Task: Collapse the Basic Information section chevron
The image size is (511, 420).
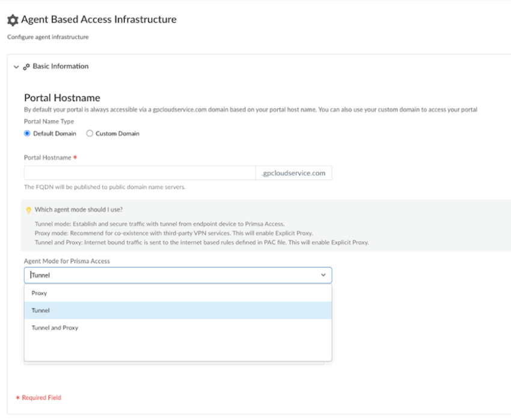Action: tap(16, 67)
